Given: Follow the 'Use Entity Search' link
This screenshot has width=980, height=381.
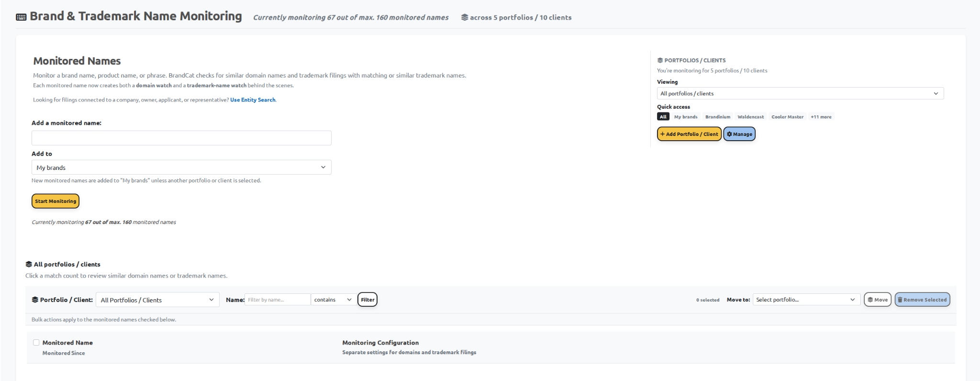Looking at the screenshot, I should pos(253,100).
